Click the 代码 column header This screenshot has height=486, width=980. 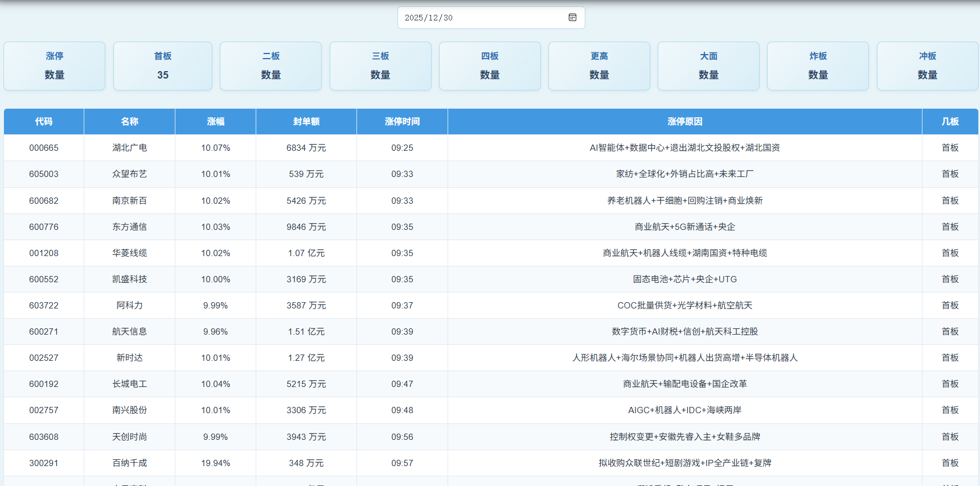pyautogui.click(x=44, y=122)
